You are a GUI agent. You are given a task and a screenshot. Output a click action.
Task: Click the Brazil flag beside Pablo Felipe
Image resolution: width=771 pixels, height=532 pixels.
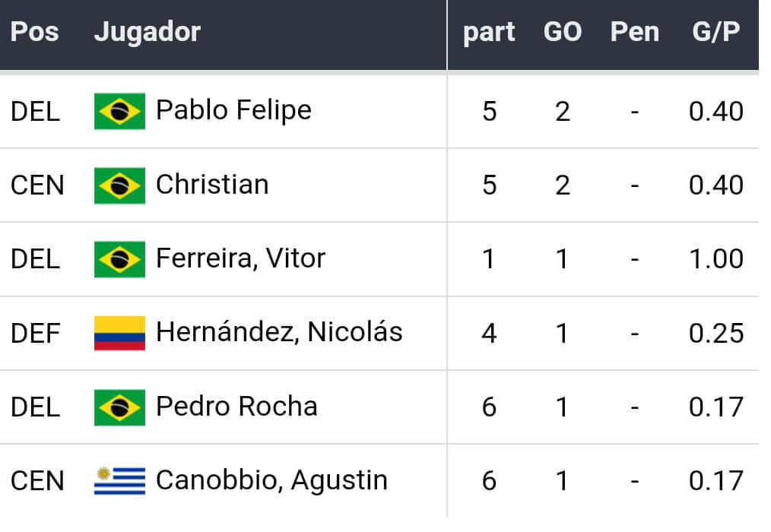119,111
